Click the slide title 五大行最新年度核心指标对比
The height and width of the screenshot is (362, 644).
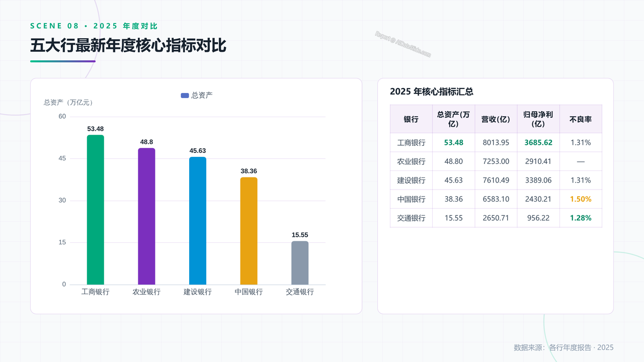pyautogui.click(x=128, y=45)
